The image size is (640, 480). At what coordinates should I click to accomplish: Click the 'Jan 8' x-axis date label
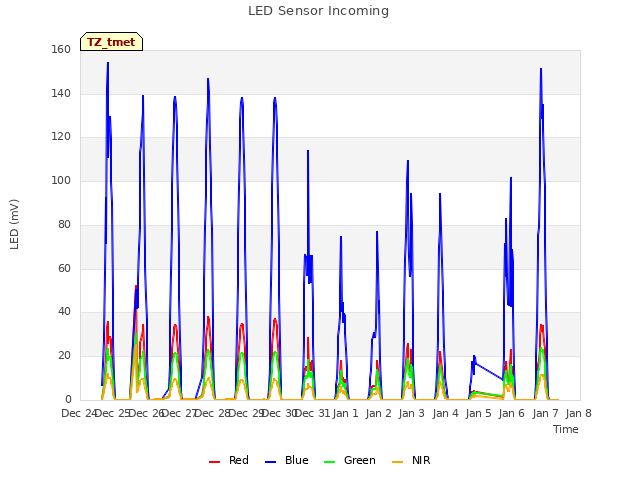(x=579, y=413)
